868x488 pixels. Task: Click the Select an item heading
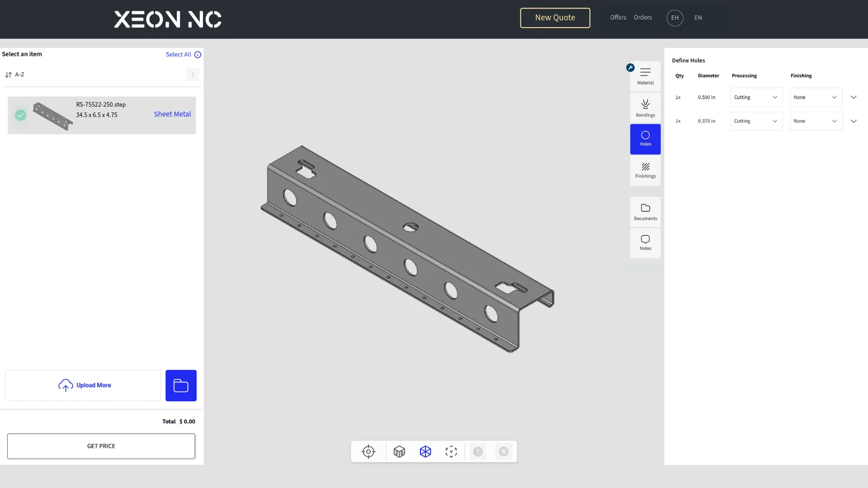tap(22, 54)
